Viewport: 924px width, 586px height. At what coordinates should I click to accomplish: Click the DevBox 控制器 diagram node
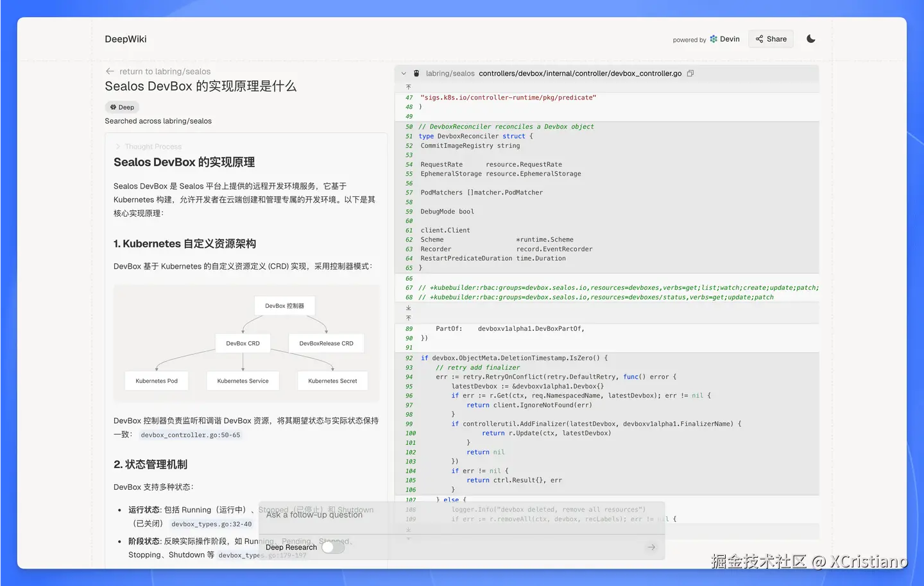(x=285, y=306)
